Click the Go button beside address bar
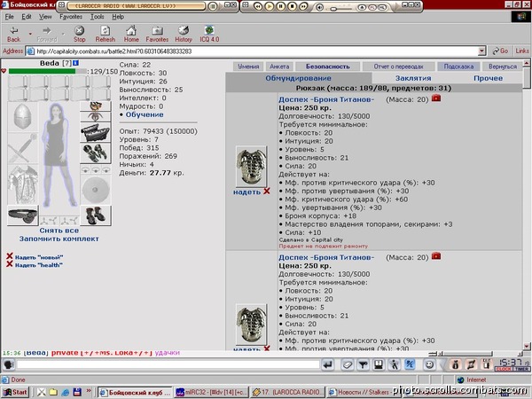 pyautogui.click(x=500, y=51)
